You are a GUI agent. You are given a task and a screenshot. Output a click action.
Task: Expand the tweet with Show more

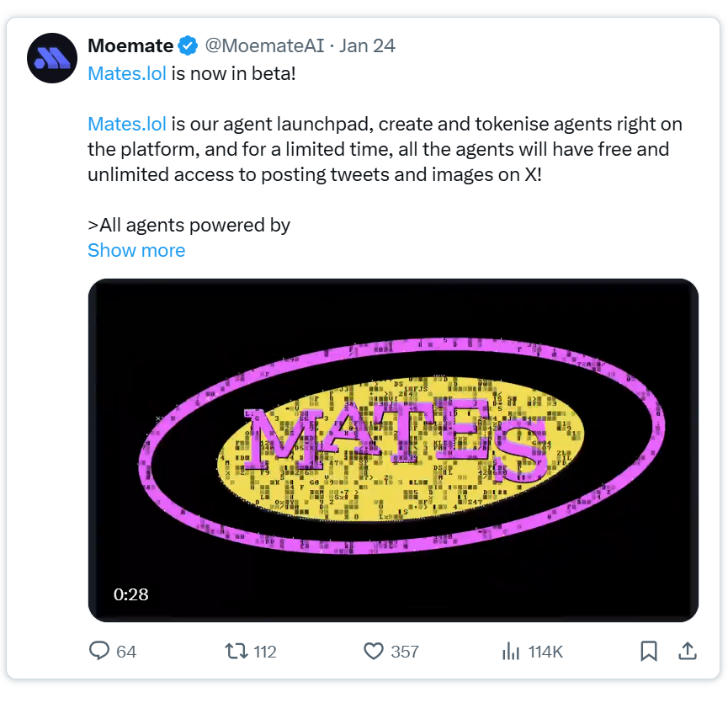point(136,251)
